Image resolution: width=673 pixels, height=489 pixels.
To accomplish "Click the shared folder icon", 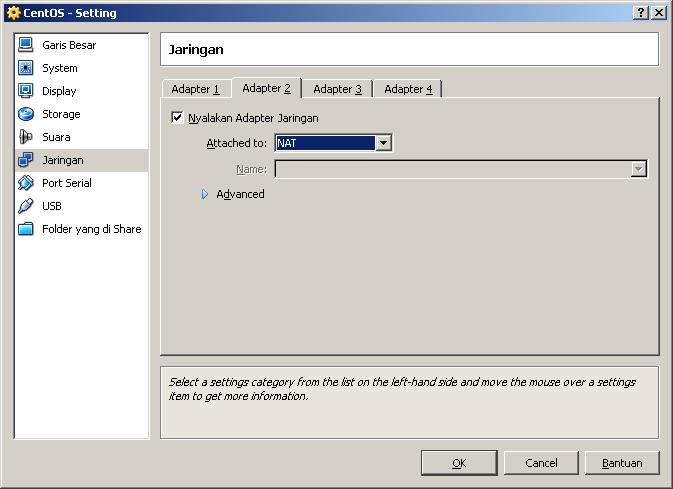I will [25, 228].
